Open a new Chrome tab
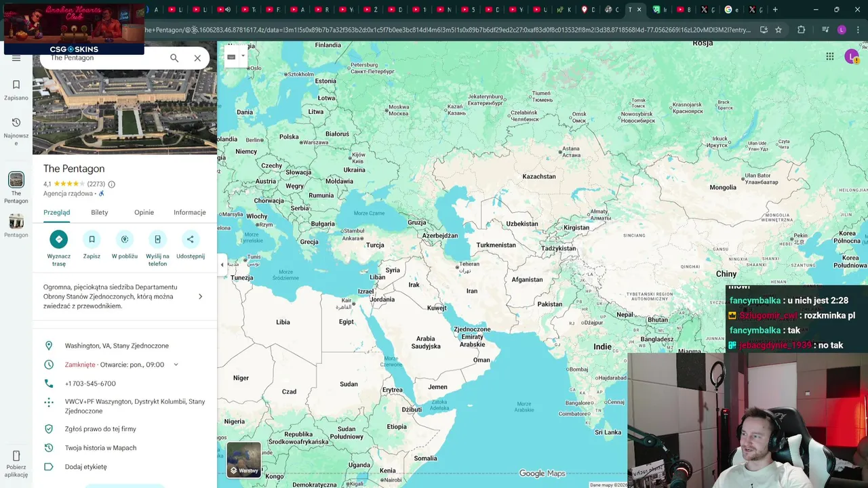The image size is (868, 488). coord(775,9)
